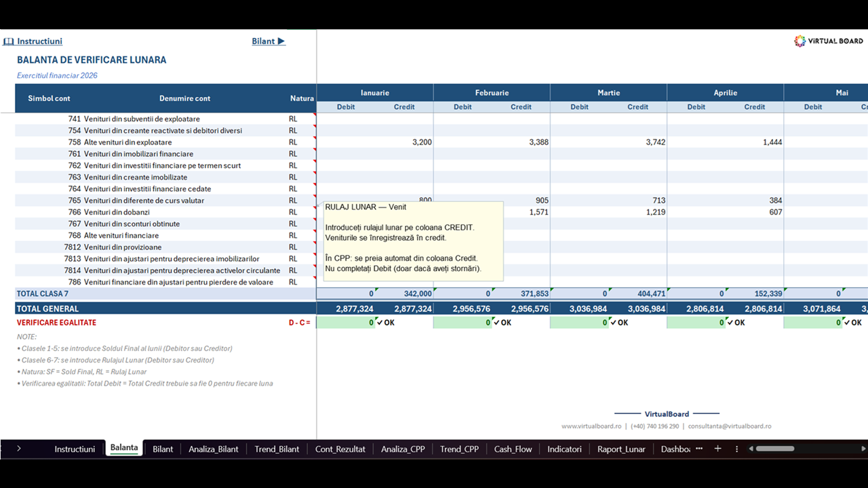
Task: Open the Bilant sheet tab
Action: 163,449
